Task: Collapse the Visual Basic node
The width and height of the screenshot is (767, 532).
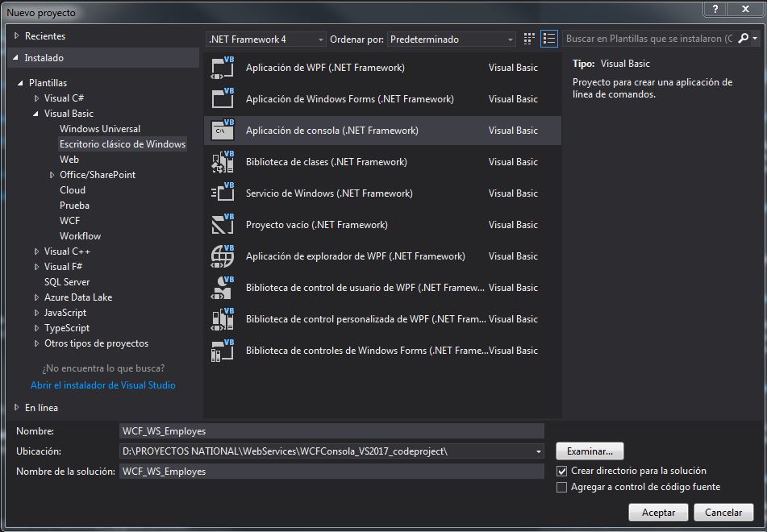Action: point(35,114)
